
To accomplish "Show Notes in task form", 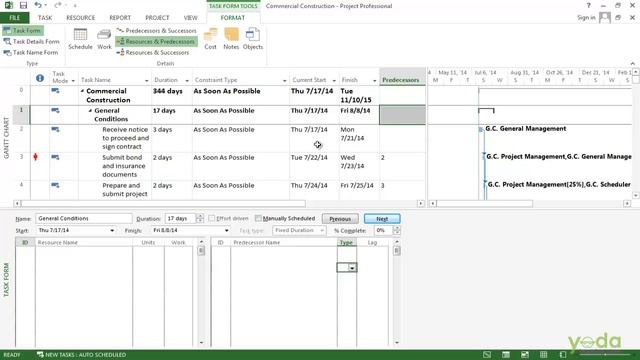I will 231,39.
